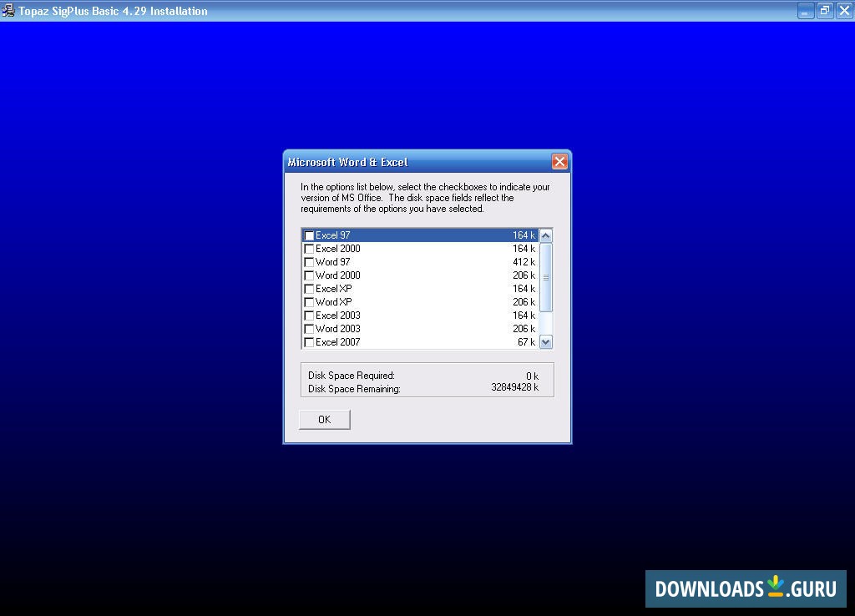Click the OK button
Screen dimensions: 855x616
pos(325,419)
